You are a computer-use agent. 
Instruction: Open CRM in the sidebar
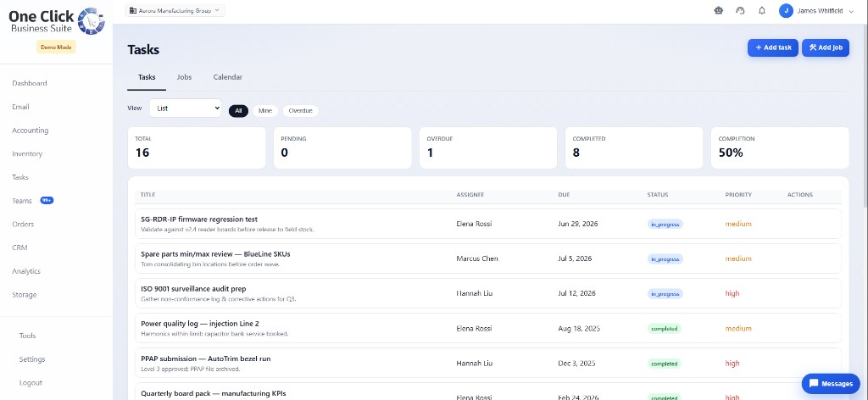coord(20,247)
